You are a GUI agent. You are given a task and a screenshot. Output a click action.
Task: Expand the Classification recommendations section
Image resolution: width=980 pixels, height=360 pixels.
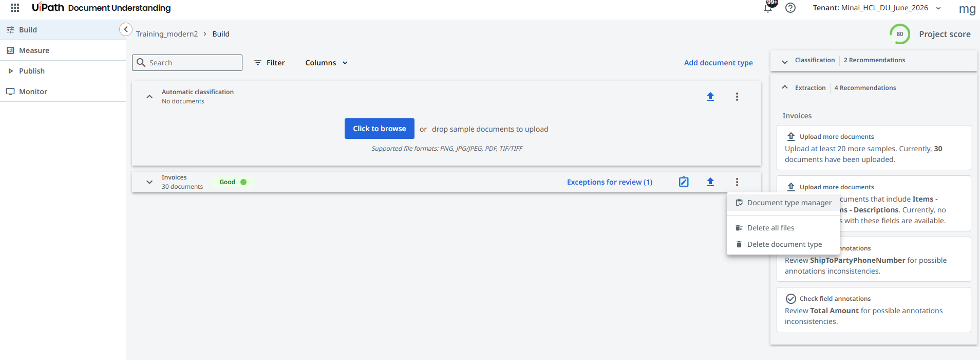(x=785, y=62)
